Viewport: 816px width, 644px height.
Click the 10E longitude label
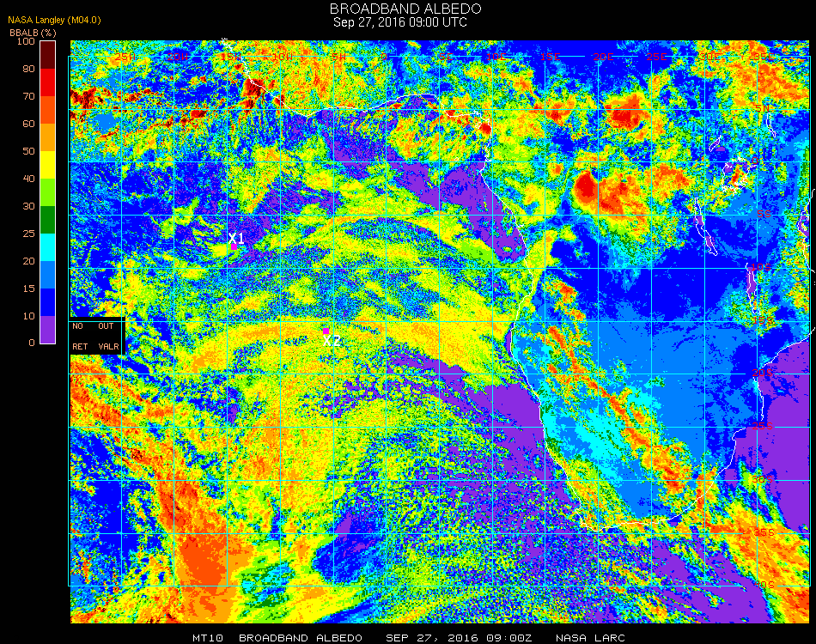pos(496,57)
